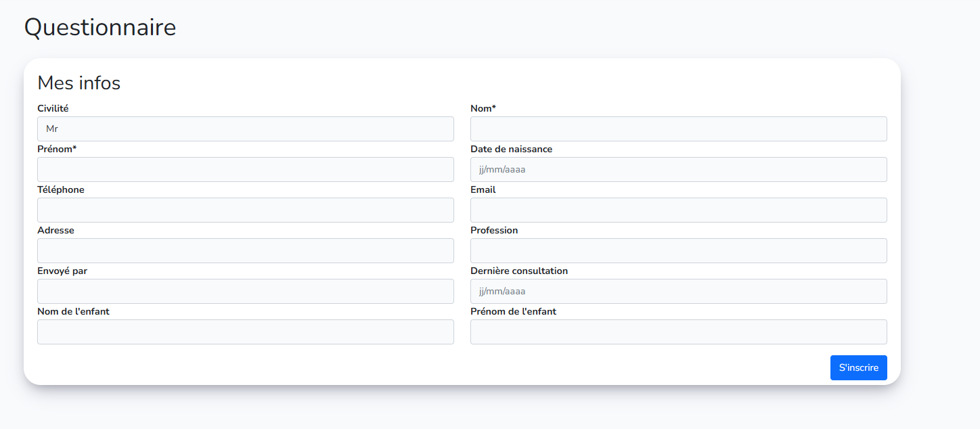Focus the Dernière consultation date field
The width and height of the screenshot is (980, 429).
678,291
